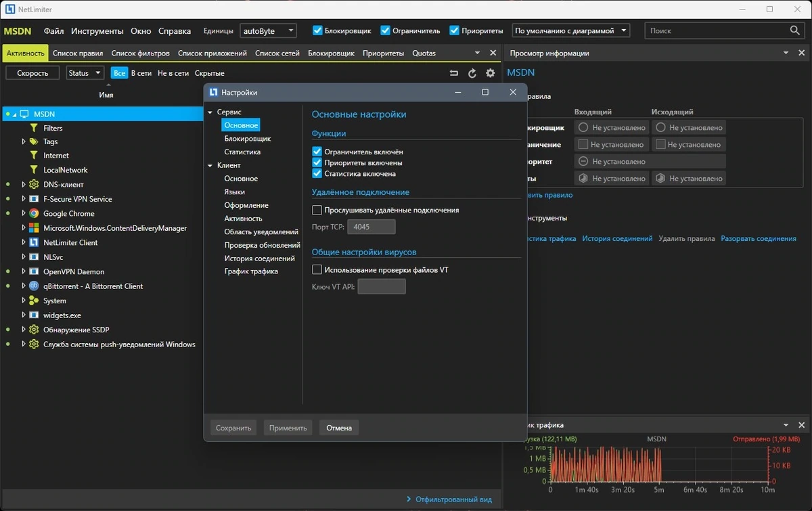Click the qBittorrent app icon
The width and height of the screenshot is (812, 511).
(34, 286)
